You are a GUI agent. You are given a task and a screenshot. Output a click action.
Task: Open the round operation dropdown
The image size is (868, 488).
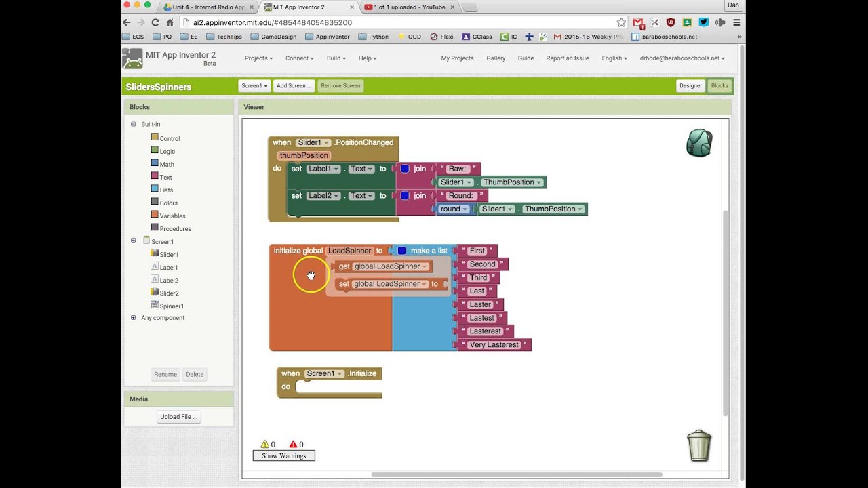coord(454,209)
